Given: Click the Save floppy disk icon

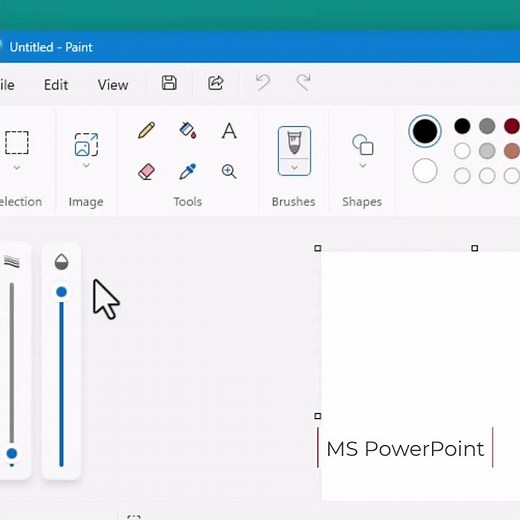Looking at the screenshot, I should tap(169, 83).
